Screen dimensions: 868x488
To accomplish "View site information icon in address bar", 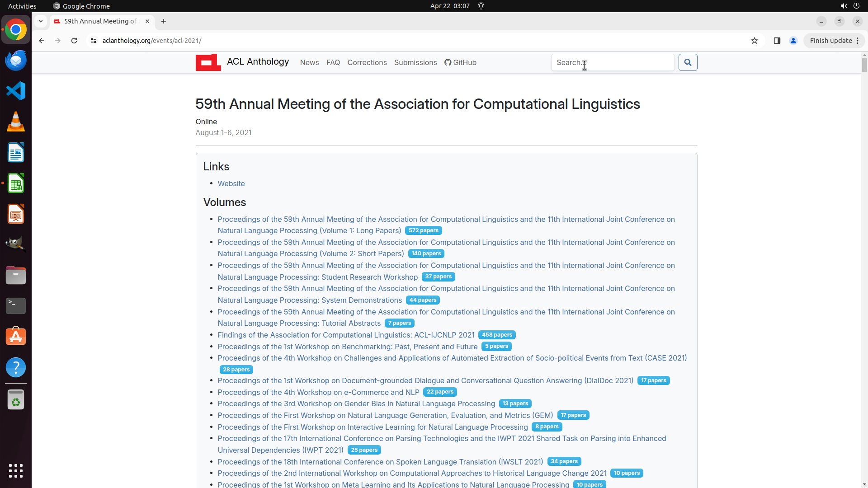I will tap(94, 41).
